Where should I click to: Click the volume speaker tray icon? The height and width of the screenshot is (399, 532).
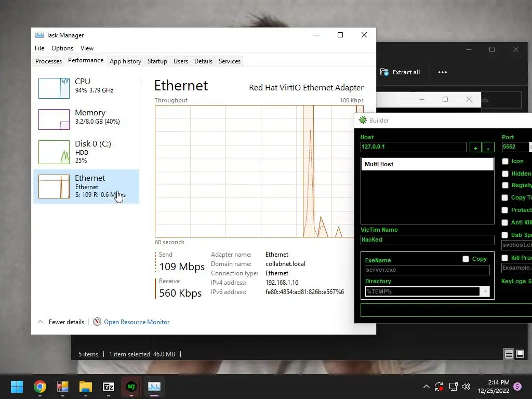tap(466, 387)
